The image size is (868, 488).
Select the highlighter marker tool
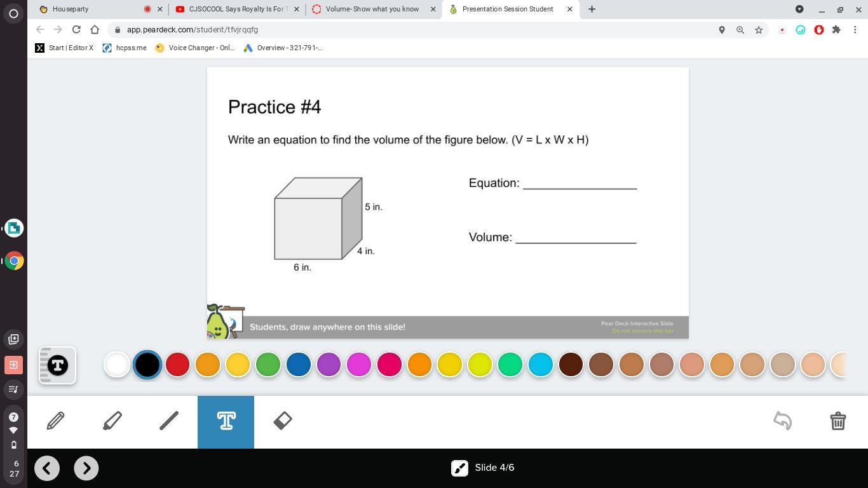pyautogui.click(x=112, y=421)
